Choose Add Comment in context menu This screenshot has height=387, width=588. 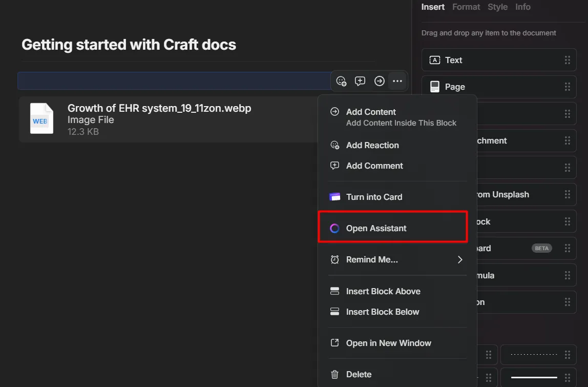point(374,166)
